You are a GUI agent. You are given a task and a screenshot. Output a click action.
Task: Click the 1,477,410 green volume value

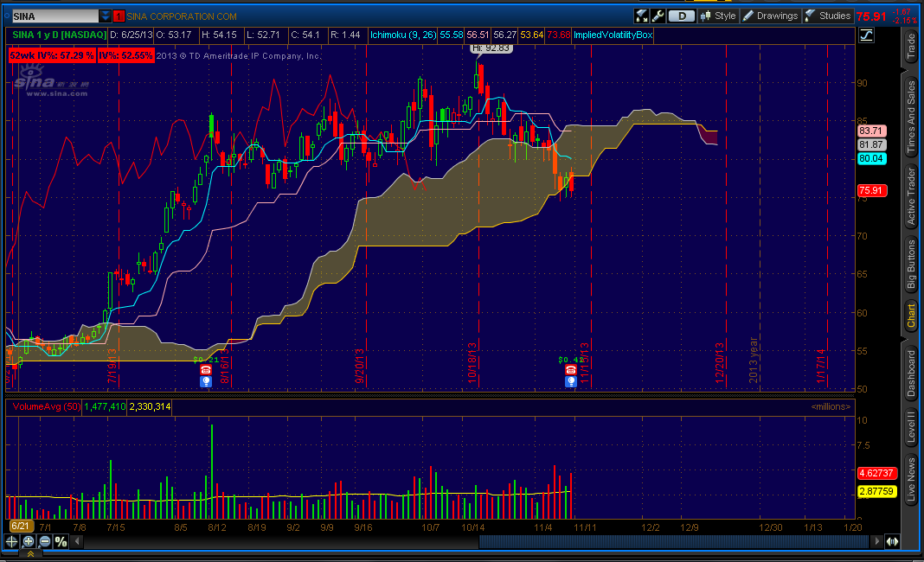105,406
